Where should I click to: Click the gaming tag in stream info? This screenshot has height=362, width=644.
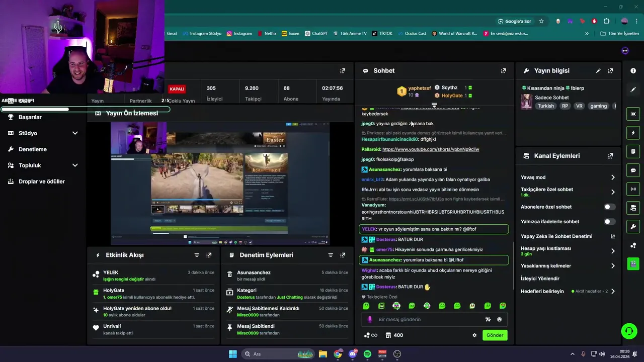598,106
